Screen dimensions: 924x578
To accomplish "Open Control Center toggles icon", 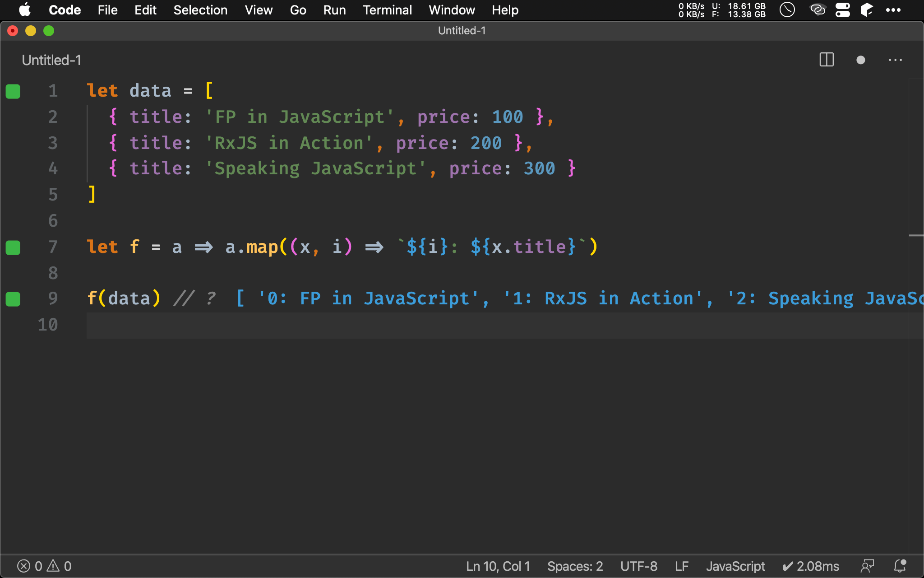I will [842, 10].
